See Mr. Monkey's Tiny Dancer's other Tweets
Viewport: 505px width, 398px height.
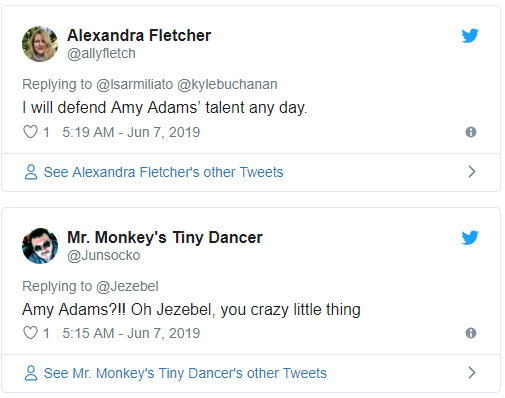pyautogui.click(x=185, y=373)
